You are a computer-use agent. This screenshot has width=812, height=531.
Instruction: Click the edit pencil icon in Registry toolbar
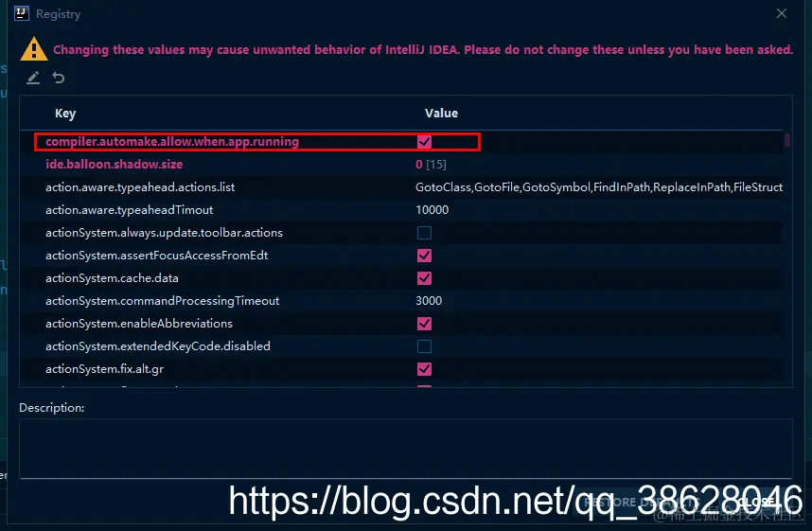coord(33,78)
